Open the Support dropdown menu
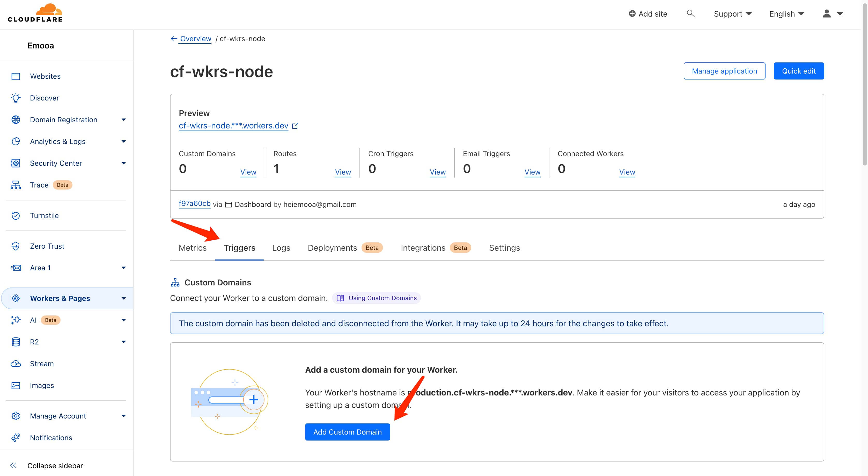This screenshot has height=476, width=868. point(733,14)
